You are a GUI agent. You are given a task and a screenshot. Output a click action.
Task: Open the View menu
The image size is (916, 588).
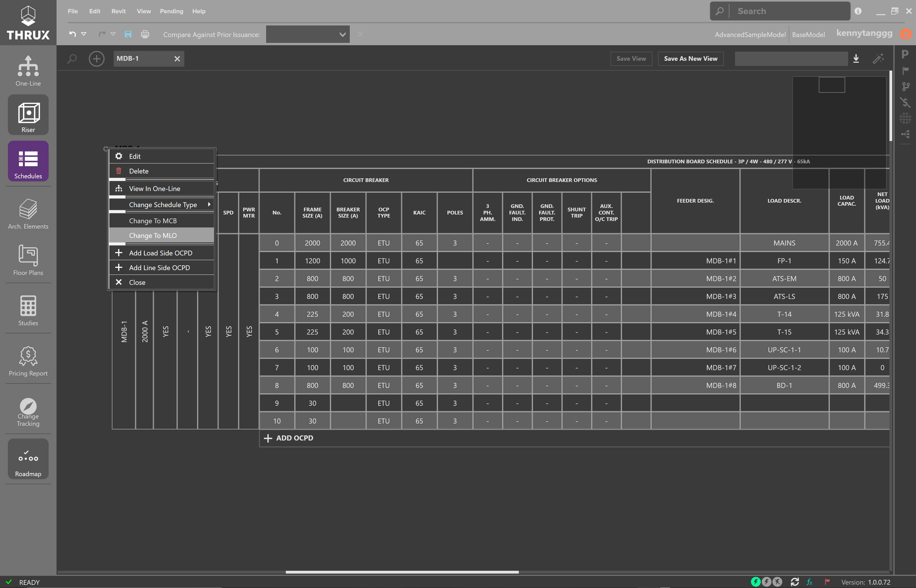coord(144,11)
